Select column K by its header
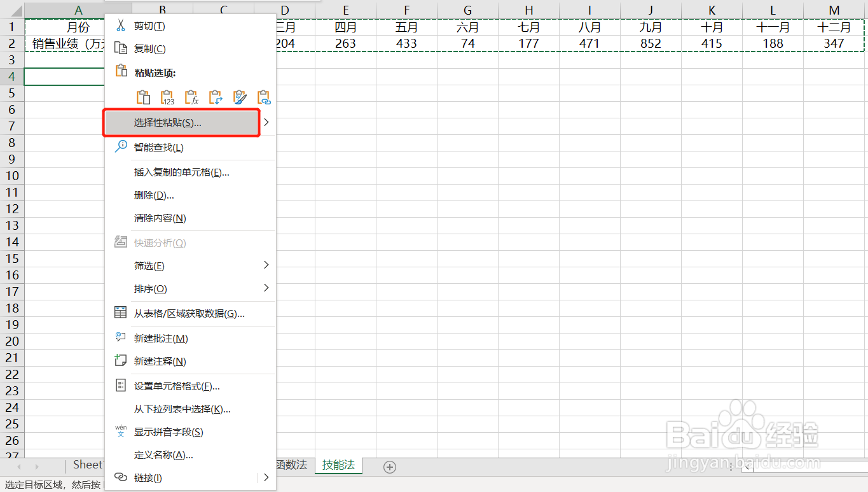The height and width of the screenshot is (492, 868). (712, 10)
